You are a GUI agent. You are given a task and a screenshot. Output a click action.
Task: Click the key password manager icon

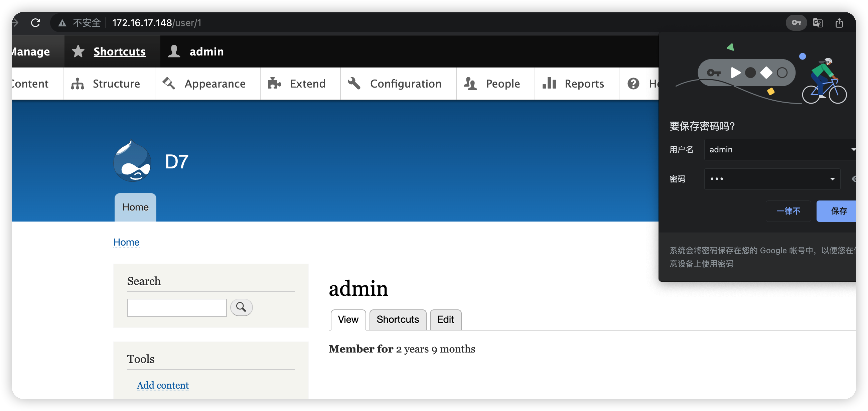click(796, 23)
